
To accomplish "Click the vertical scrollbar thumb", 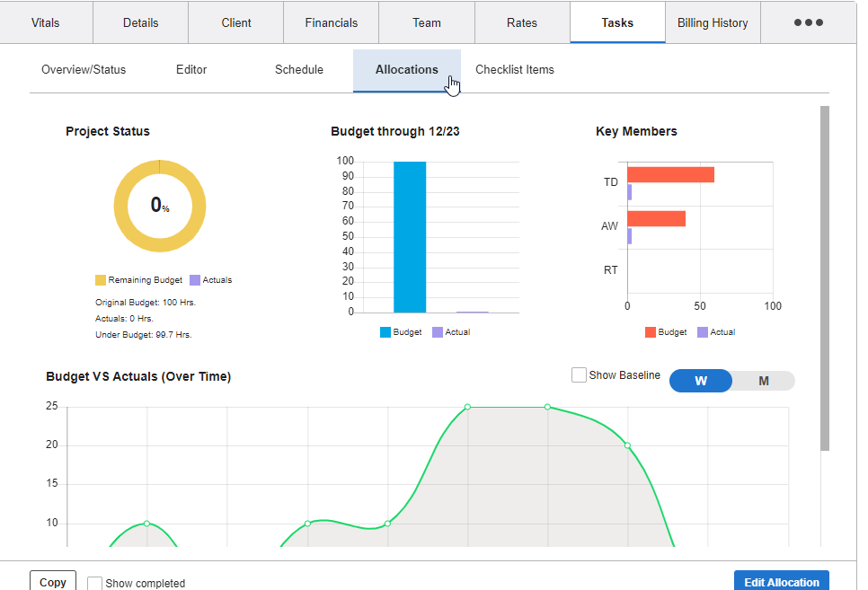I will [x=825, y=278].
